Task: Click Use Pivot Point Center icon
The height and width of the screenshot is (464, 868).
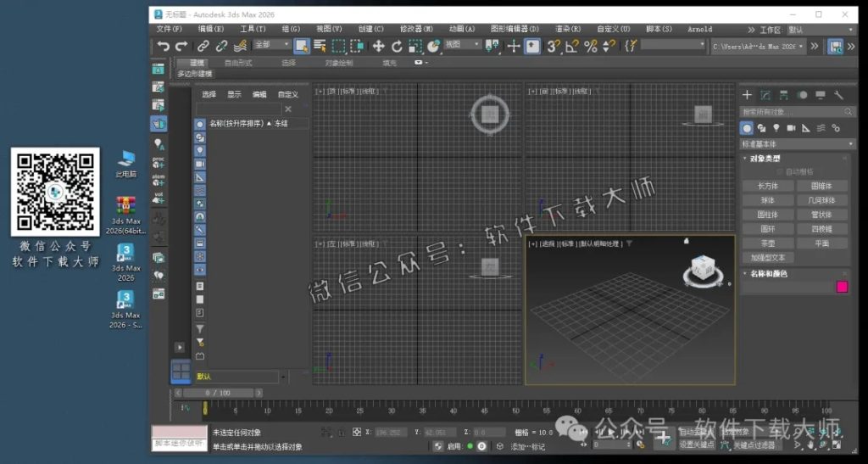Action: (492, 47)
